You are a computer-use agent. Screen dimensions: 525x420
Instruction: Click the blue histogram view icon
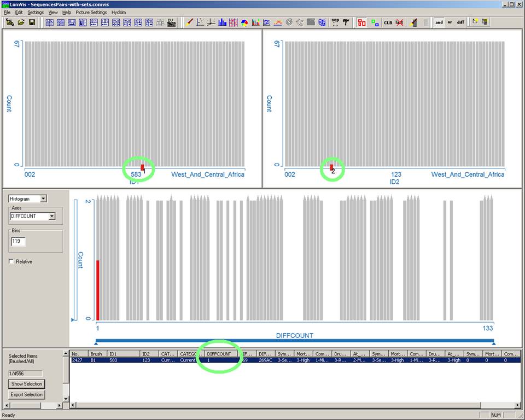(x=223, y=22)
